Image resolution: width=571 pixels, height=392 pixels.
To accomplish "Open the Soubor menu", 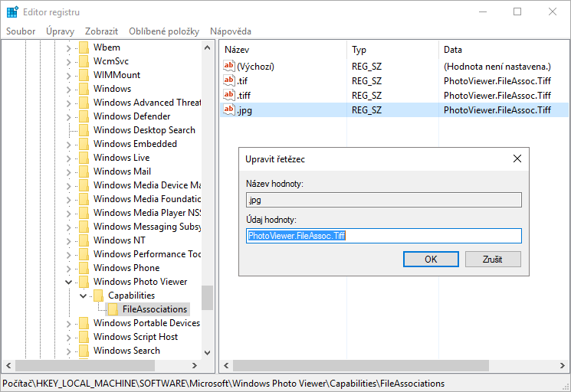I will [21, 31].
